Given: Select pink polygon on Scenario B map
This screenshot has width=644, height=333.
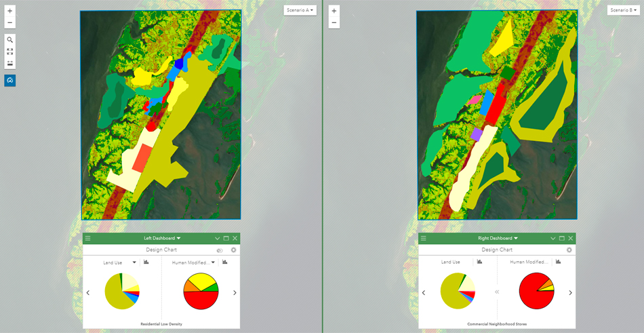Looking at the screenshot, I should (475, 100).
